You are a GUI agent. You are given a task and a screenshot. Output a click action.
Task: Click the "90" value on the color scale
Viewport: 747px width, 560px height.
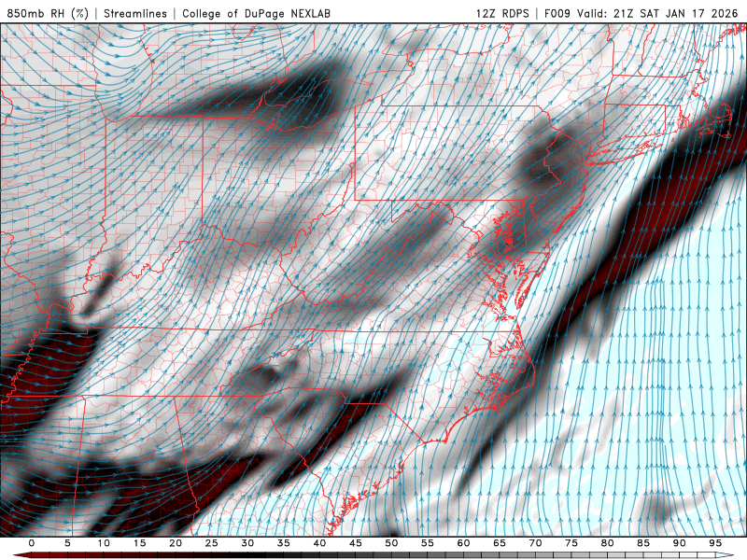pos(680,543)
